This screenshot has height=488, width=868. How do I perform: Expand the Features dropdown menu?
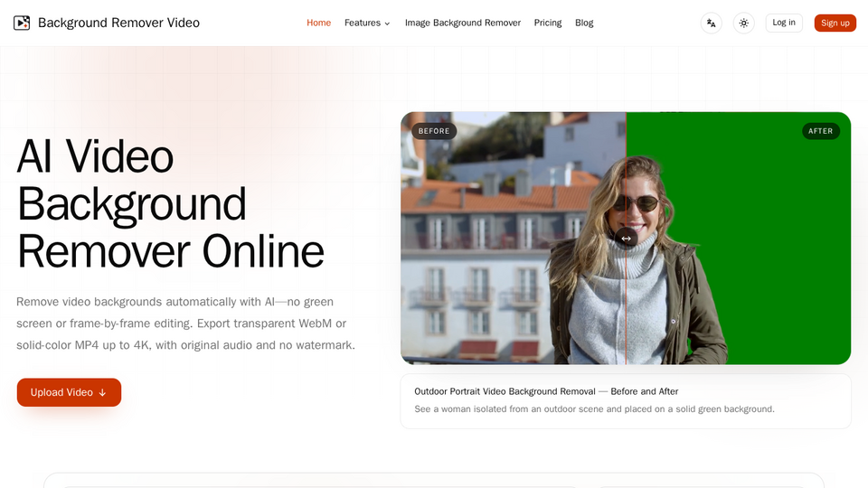click(x=367, y=23)
